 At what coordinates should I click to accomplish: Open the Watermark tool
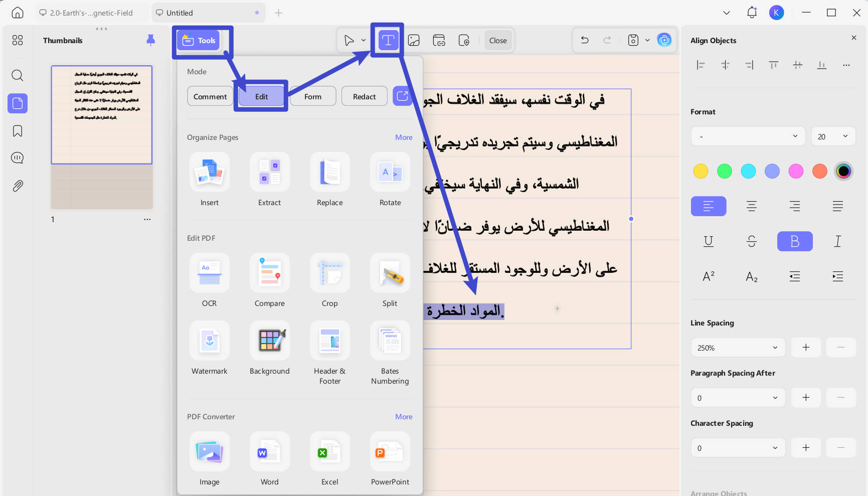[x=210, y=349]
